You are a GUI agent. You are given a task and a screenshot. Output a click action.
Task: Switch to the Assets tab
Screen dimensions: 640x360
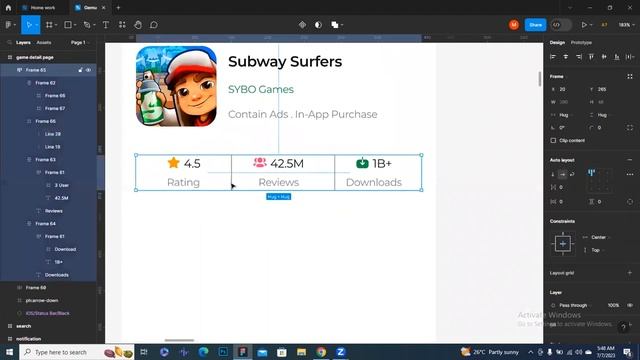point(44,42)
